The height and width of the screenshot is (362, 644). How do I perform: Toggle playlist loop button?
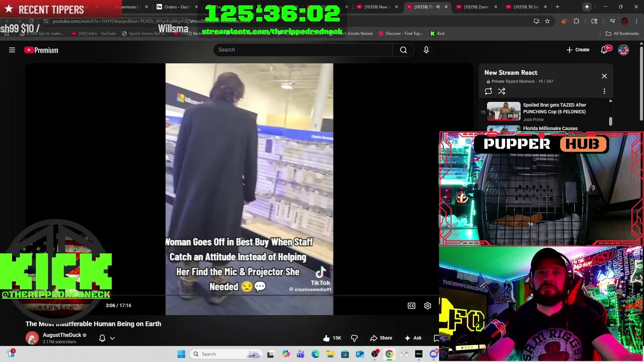pyautogui.click(x=488, y=91)
